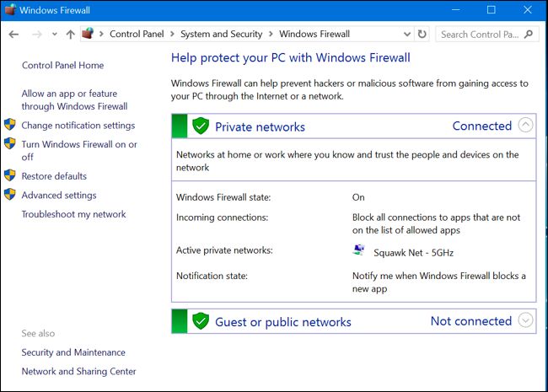The image size is (548, 392).
Task: Click the Up one level arrow
Action: coord(71,35)
